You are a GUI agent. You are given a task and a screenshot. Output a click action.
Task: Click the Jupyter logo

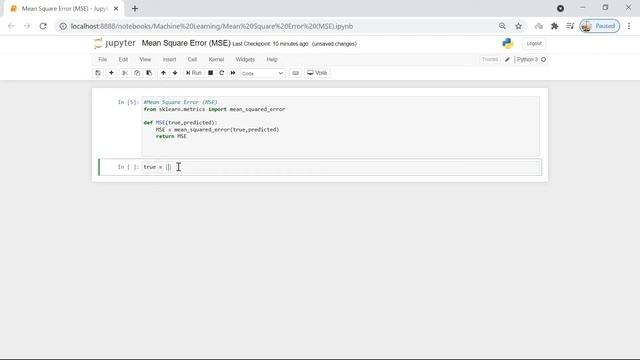(115, 43)
